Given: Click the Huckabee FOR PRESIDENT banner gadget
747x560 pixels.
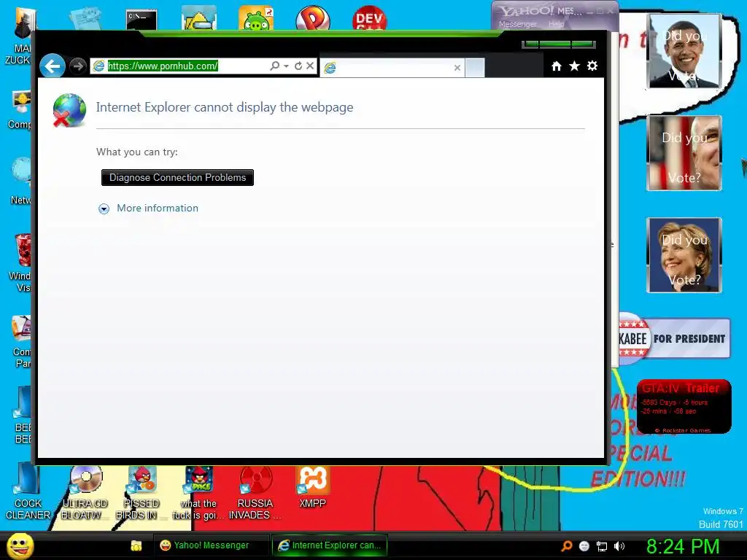Looking at the screenshot, I should click(674, 338).
